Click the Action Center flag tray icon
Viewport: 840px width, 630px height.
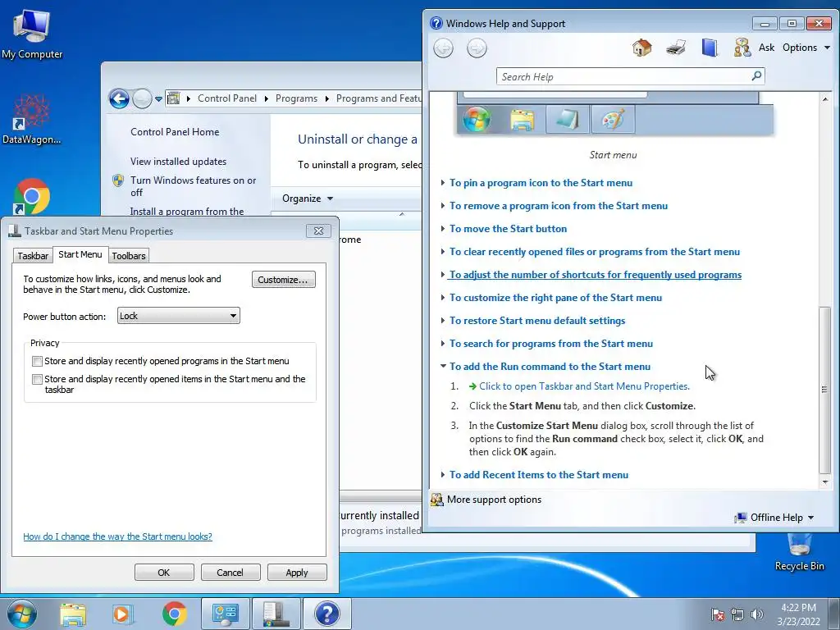(717, 614)
